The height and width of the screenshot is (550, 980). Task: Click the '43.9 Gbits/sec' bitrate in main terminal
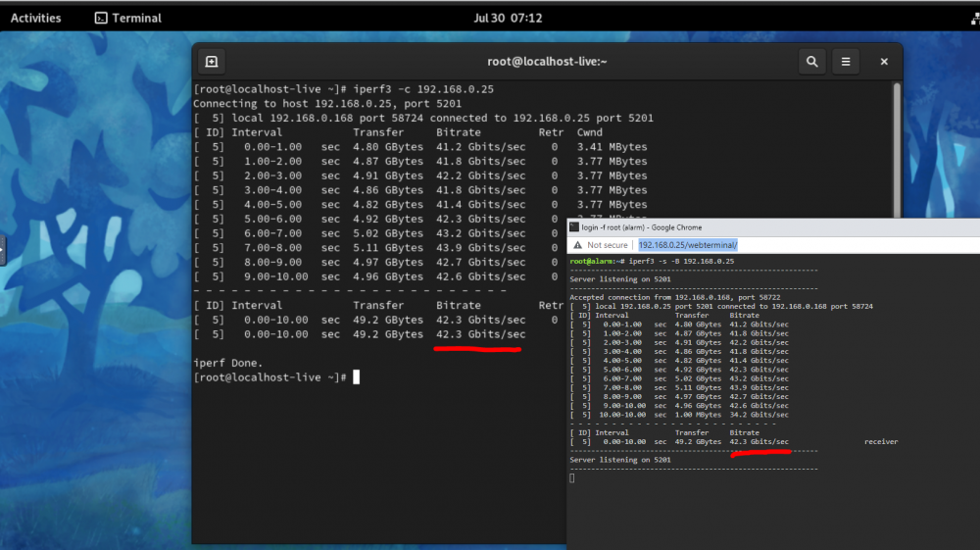coord(480,247)
